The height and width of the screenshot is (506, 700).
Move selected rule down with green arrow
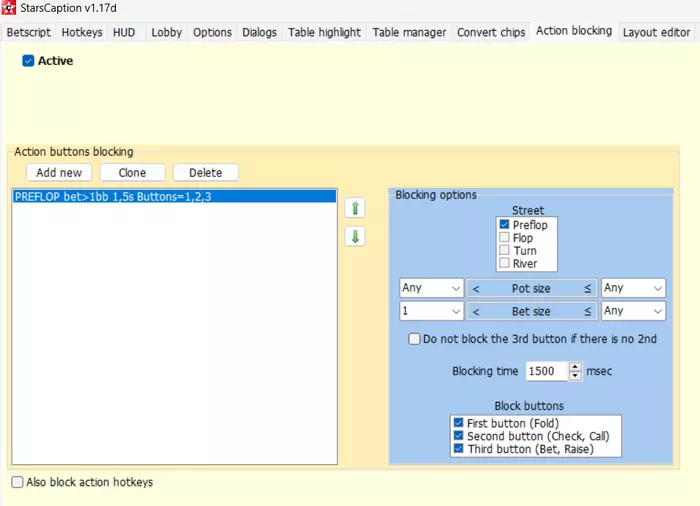coord(355,237)
